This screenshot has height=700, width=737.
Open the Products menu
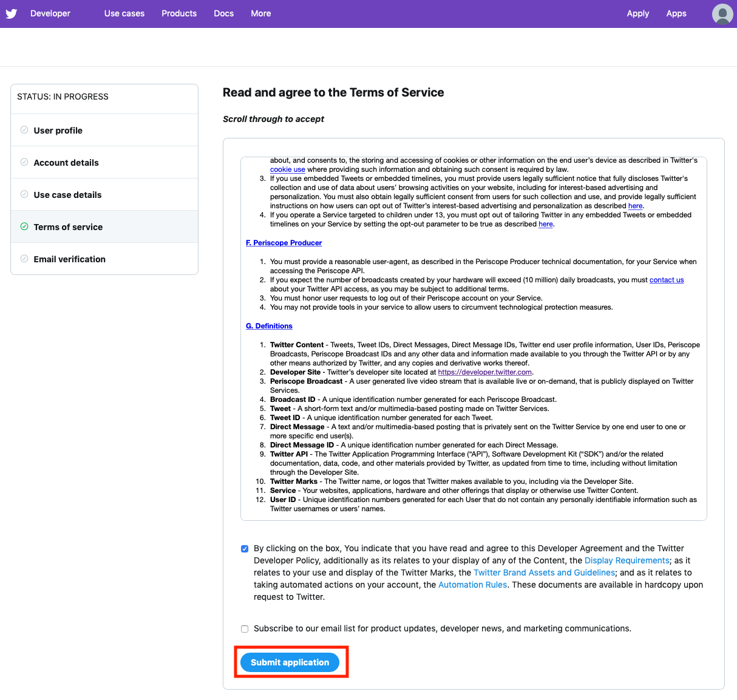point(179,13)
